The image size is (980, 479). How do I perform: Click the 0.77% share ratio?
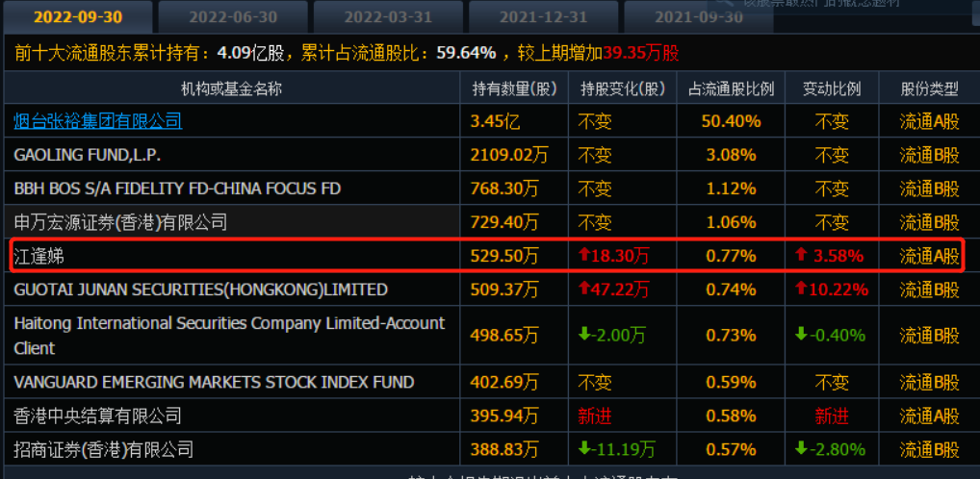pos(732,256)
